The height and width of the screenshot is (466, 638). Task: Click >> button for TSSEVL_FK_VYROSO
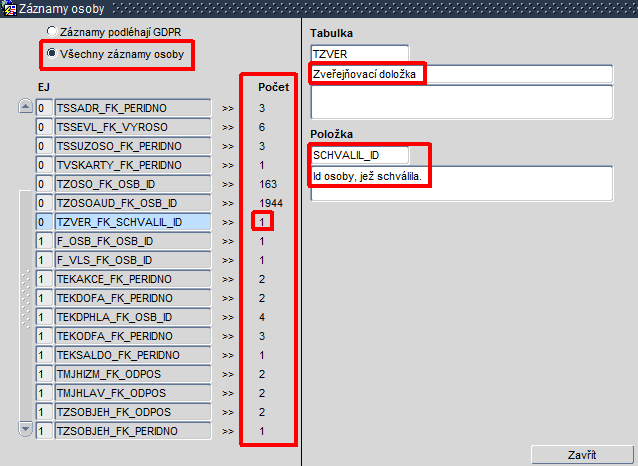coord(228,127)
